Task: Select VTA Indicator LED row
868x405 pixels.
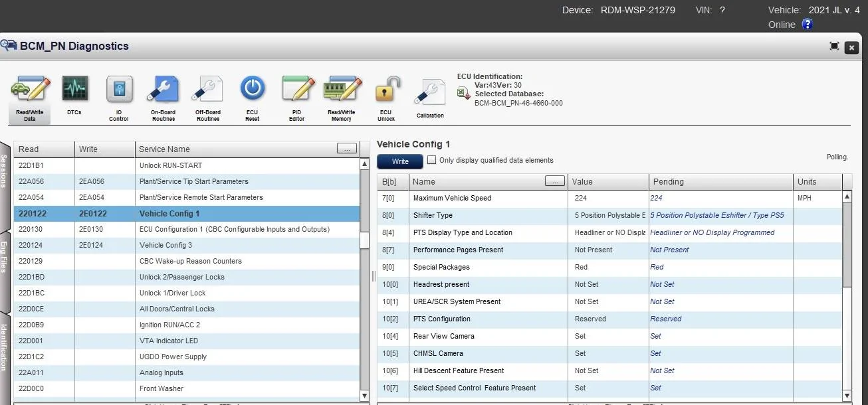Action: coord(187,341)
